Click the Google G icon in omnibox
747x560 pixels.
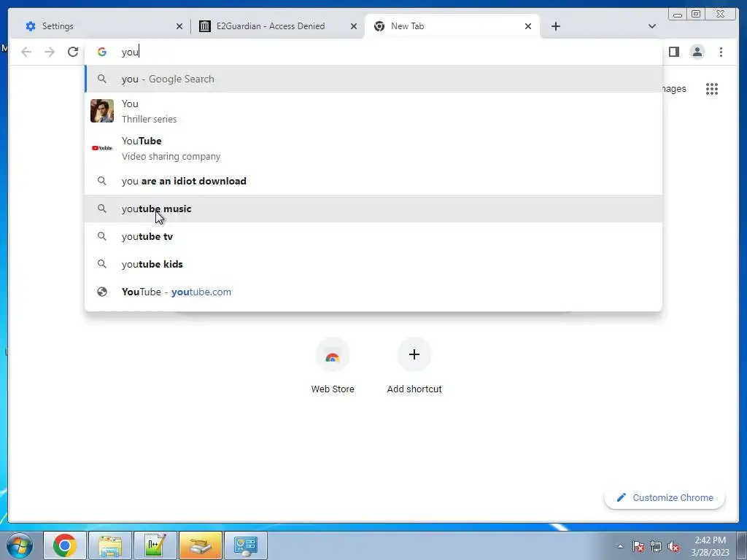pyautogui.click(x=102, y=52)
